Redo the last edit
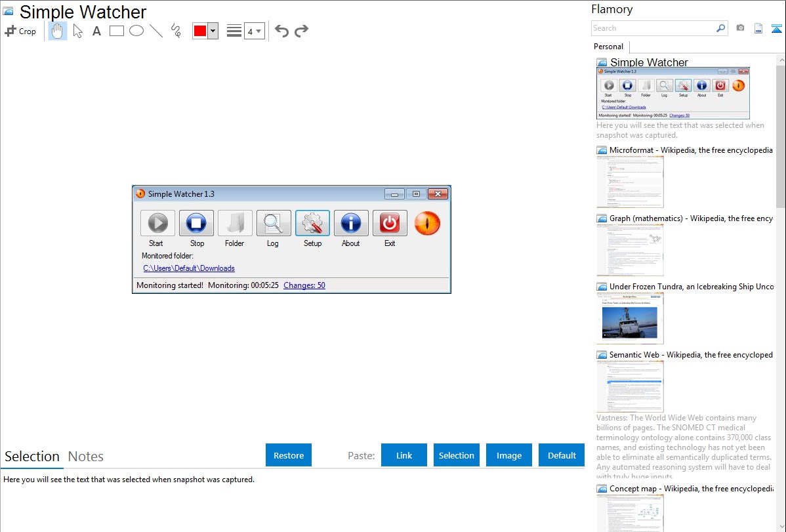This screenshot has width=786, height=532. (301, 31)
